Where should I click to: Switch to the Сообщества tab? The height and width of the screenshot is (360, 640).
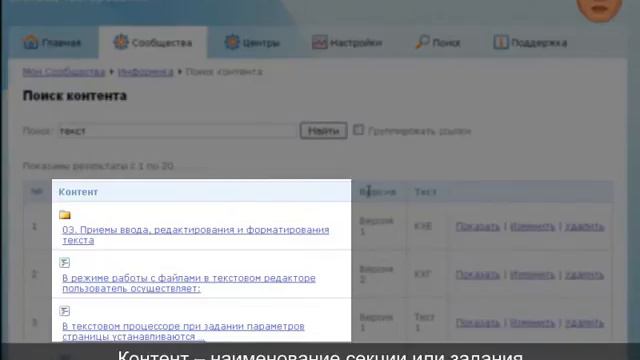tap(153, 42)
